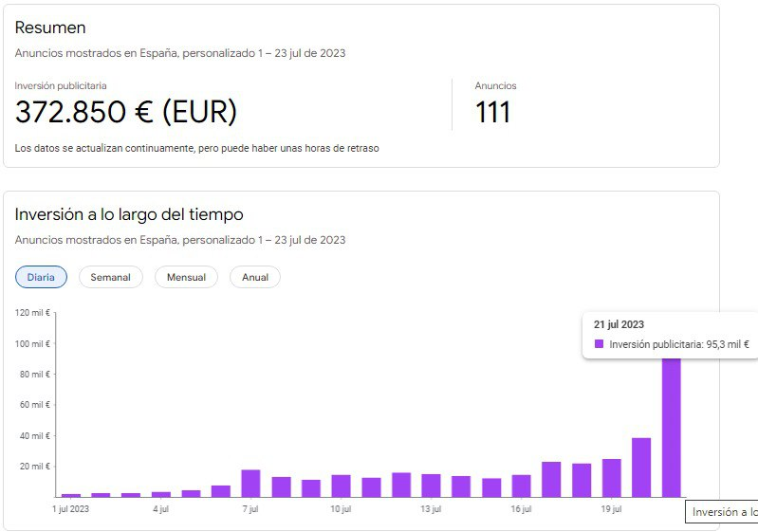Click the Resumen heading
Screen dimensions: 758x532
click(x=50, y=28)
